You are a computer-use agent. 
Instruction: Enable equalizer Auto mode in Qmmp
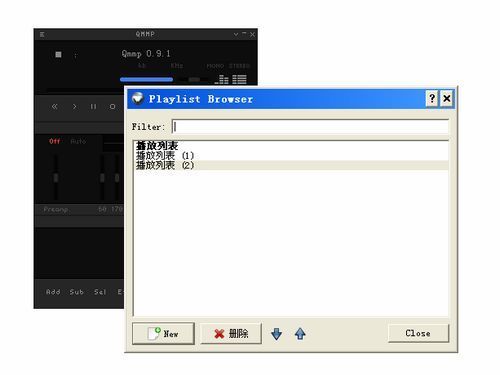[x=78, y=141]
